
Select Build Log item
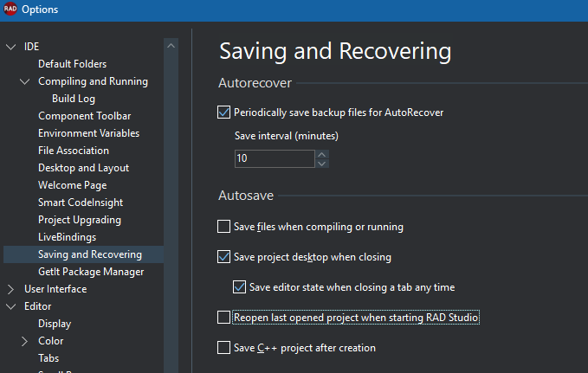74,99
